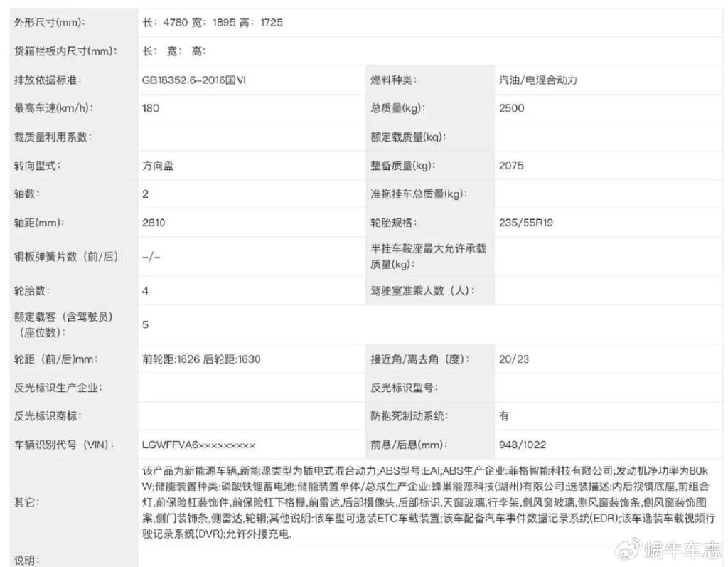Click the angle value 20/23
Viewport: 728px width, 567px height.
(x=514, y=359)
